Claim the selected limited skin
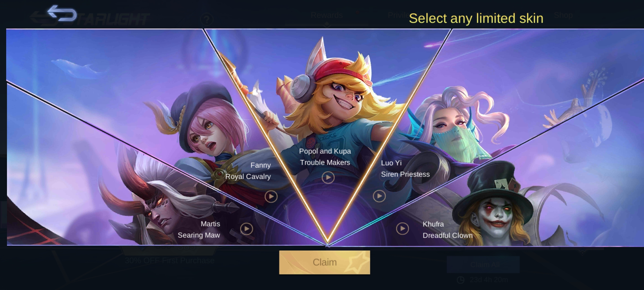 [x=324, y=262]
